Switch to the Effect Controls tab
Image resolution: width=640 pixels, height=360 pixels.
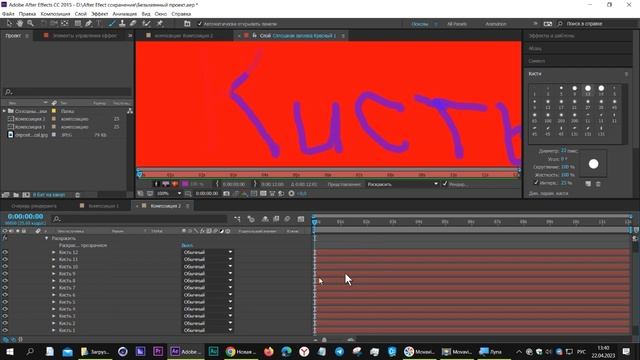pos(84,36)
